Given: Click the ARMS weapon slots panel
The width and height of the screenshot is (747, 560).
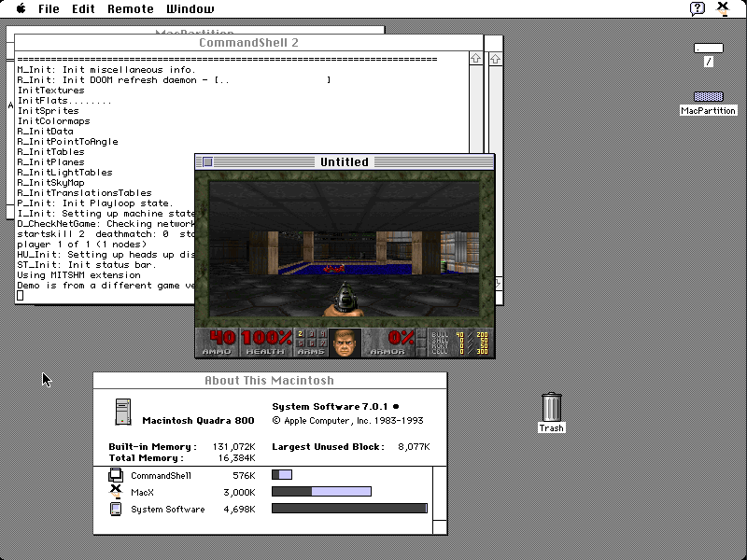Looking at the screenshot, I should tap(311, 343).
